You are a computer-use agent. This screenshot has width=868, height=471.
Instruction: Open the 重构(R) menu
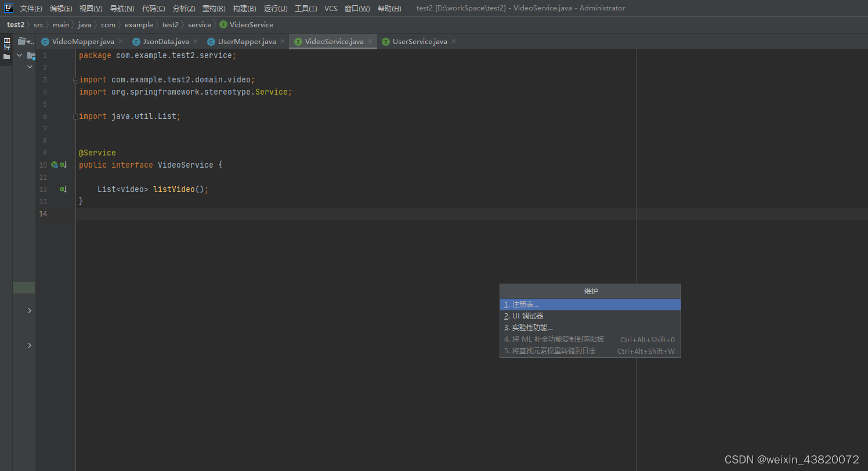(x=214, y=9)
